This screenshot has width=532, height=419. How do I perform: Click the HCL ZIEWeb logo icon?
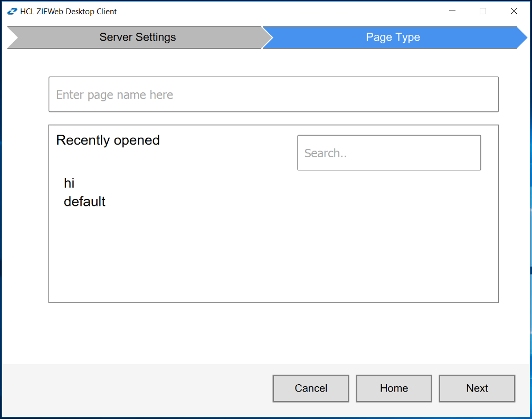pos(12,11)
